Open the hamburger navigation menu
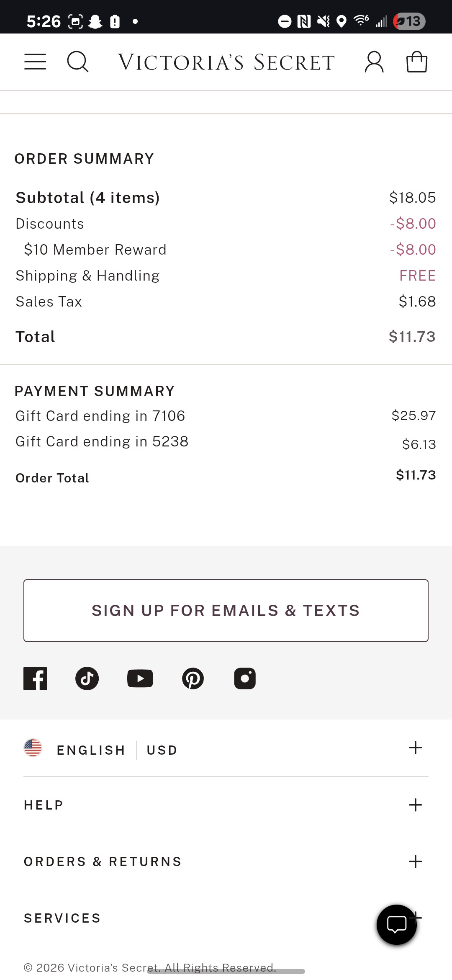 pyautogui.click(x=35, y=62)
